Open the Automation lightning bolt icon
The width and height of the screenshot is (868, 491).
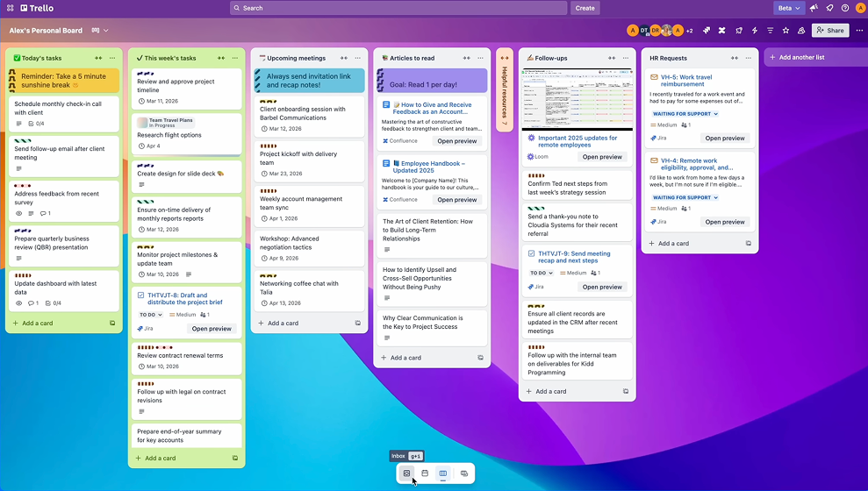754,31
